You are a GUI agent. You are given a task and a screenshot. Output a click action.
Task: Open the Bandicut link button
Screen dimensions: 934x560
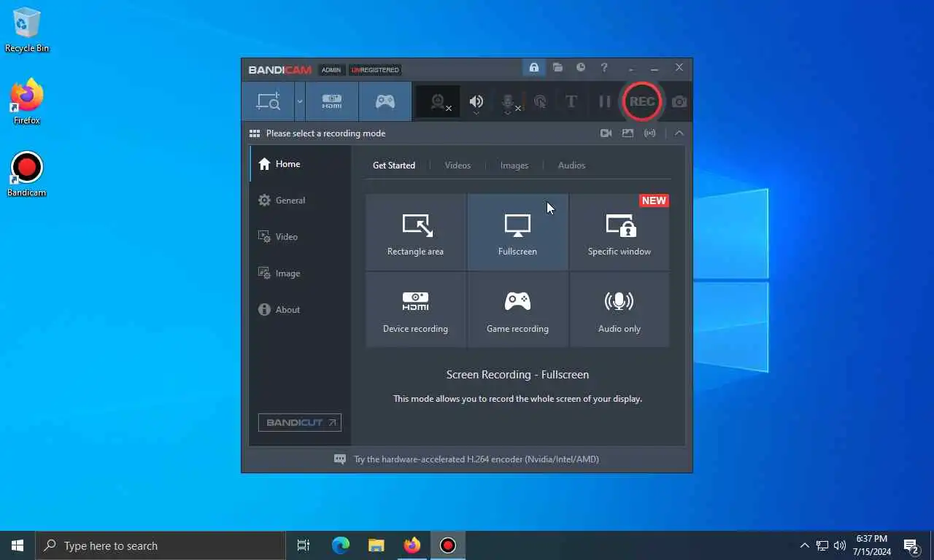(x=300, y=422)
